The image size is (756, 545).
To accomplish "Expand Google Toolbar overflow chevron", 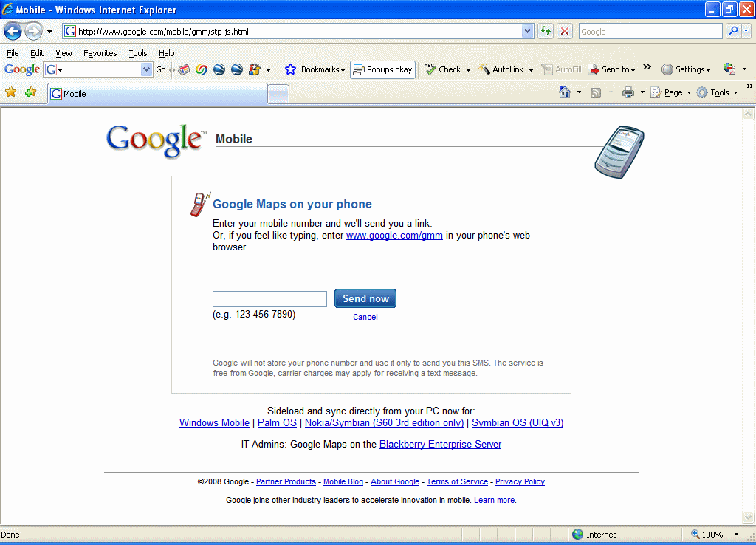I will (647, 67).
